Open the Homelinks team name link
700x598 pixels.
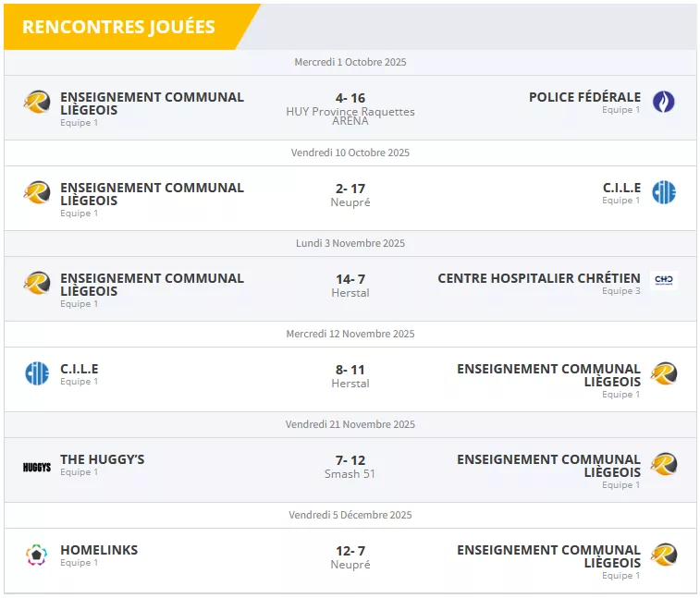click(x=99, y=550)
